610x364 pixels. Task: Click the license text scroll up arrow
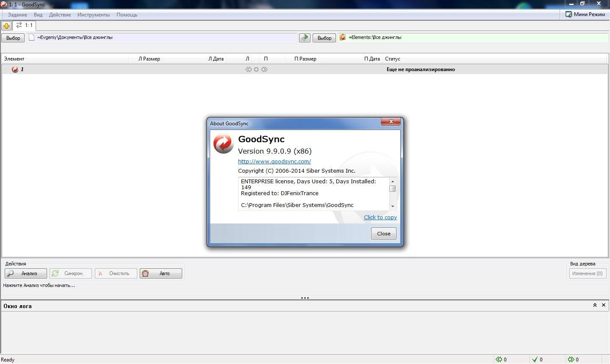point(393,181)
